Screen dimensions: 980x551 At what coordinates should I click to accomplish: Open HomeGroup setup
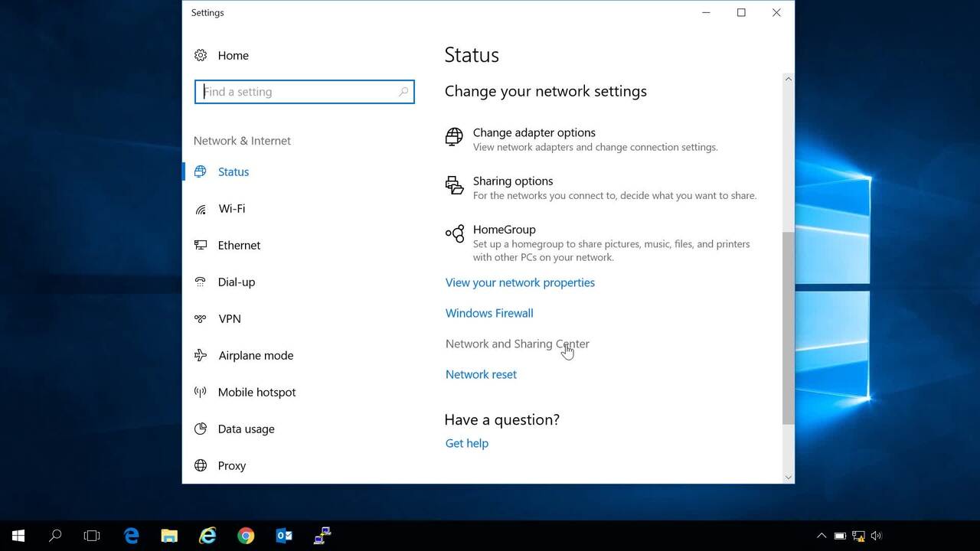[x=504, y=230]
